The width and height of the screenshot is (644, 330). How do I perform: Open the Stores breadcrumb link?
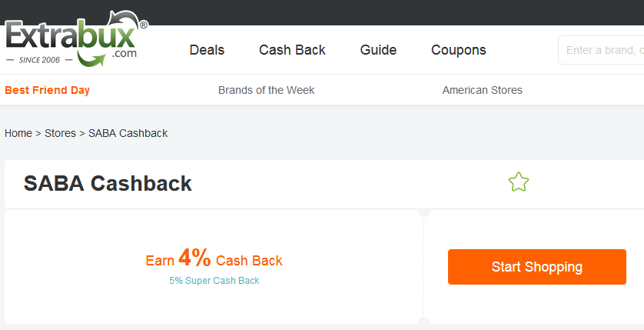pos(60,133)
